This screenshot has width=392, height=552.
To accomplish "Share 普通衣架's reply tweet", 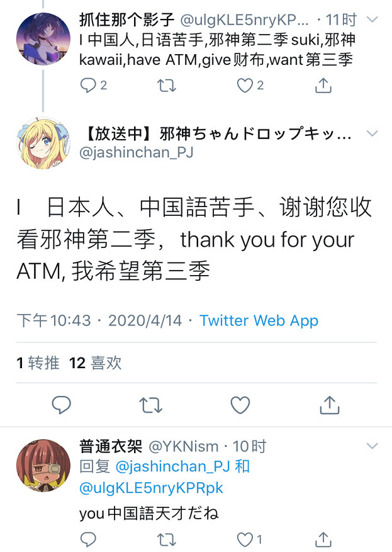I will (x=323, y=539).
